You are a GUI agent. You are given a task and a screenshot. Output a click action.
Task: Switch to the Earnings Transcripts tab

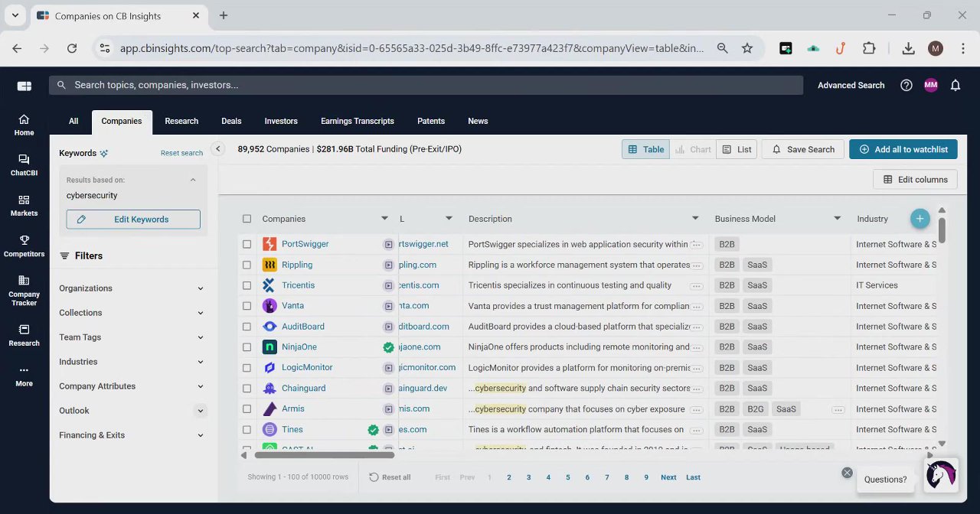point(358,121)
